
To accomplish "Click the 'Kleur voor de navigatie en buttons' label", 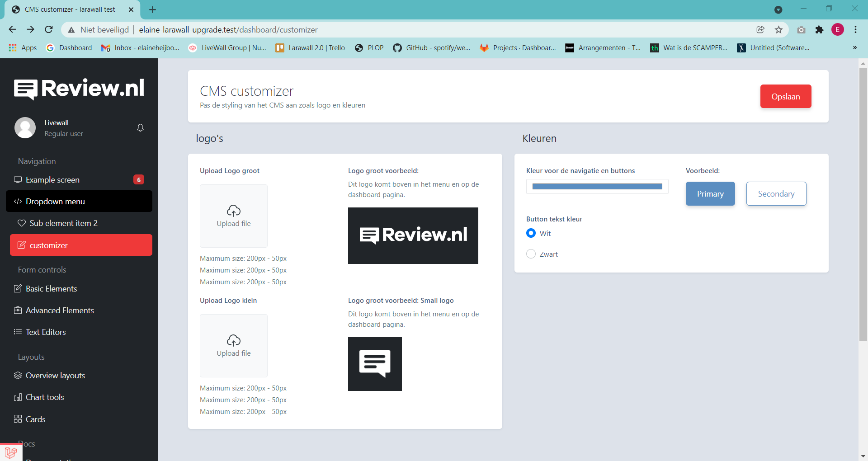I will point(580,170).
